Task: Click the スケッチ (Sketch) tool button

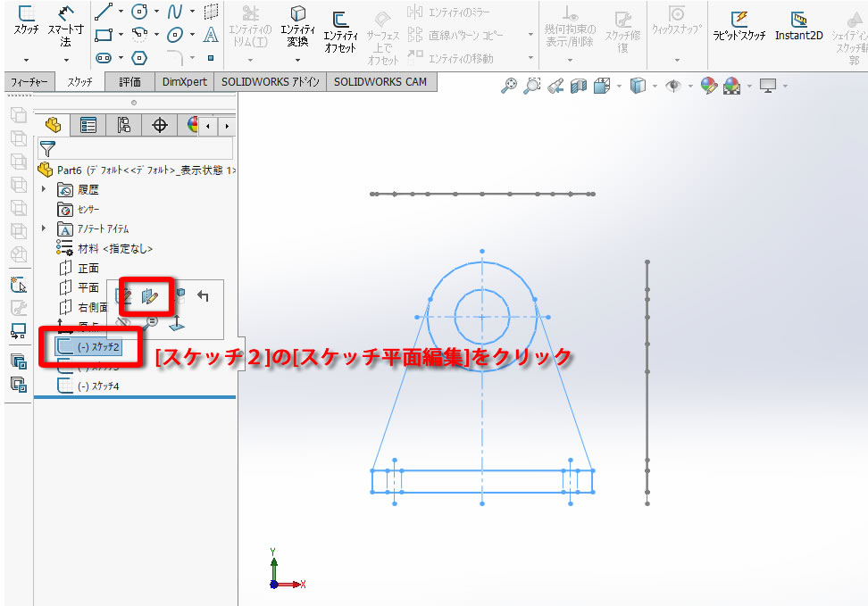Action: [x=26, y=21]
